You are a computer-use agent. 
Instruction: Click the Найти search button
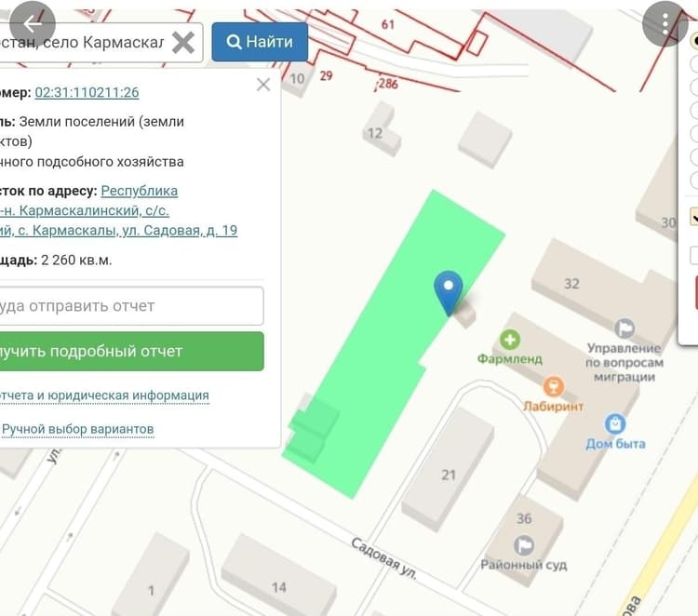(260, 42)
